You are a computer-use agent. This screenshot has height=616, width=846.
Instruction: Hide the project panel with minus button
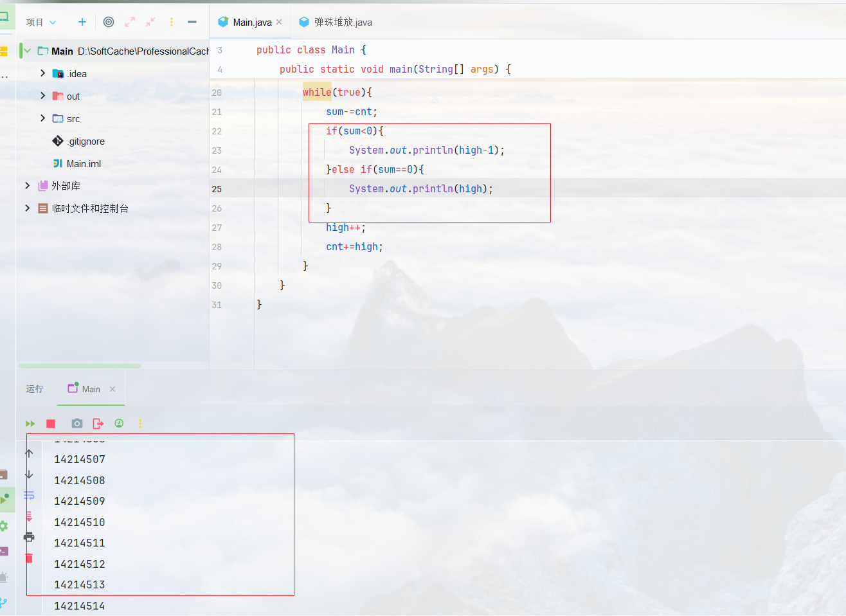tap(192, 22)
